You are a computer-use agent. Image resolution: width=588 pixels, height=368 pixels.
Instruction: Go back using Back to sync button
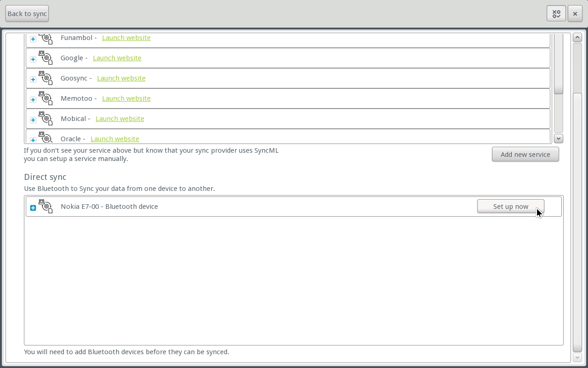[x=27, y=13]
